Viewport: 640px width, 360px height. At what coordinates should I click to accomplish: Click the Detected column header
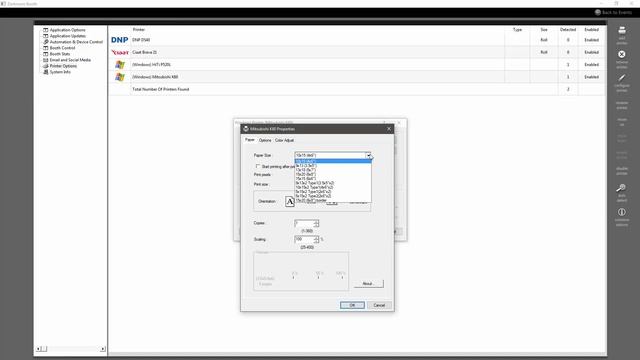568,29
